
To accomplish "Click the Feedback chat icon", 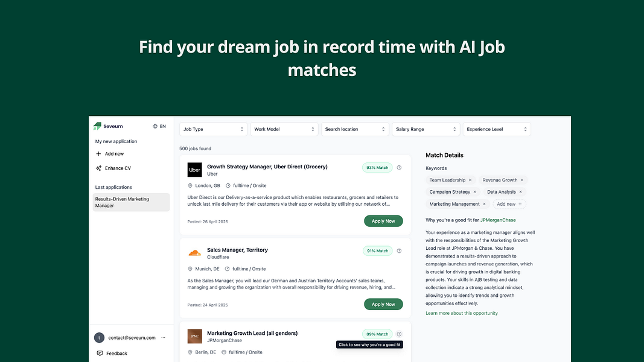I will pos(100,354).
